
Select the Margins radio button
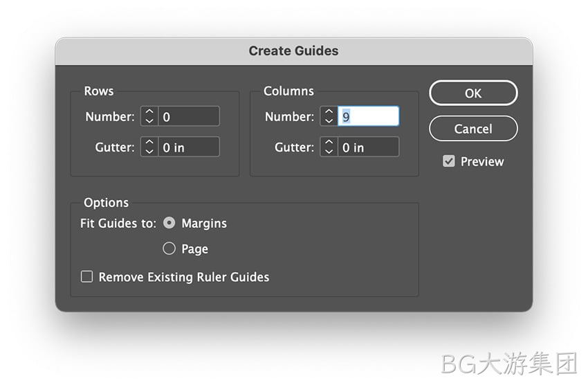coord(169,223)
